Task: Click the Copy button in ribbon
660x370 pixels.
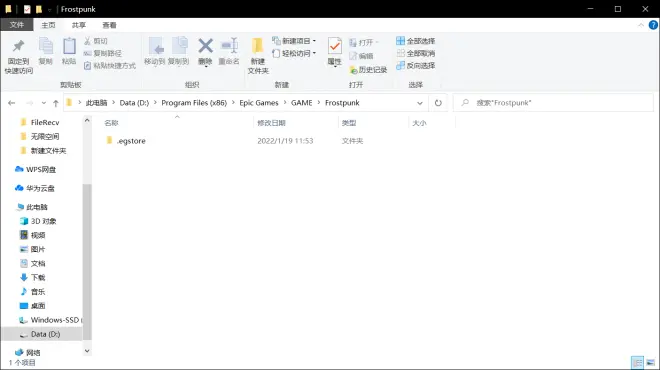Action: pos(45,51)
